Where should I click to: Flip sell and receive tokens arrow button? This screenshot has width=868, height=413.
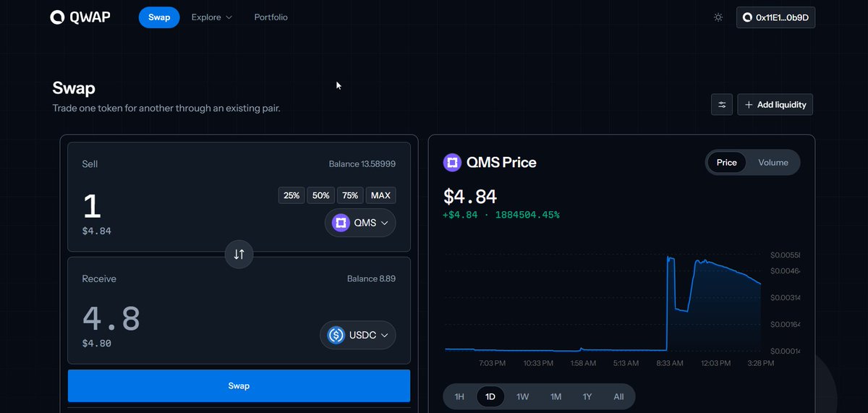point(239,254)
